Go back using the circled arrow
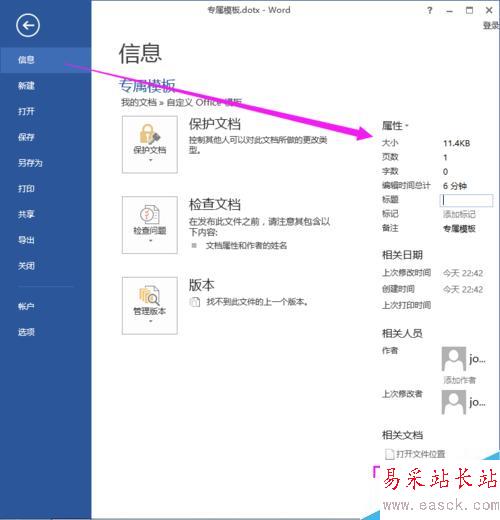This screenshot has width=500, height=520. click(x=28, y=25)
